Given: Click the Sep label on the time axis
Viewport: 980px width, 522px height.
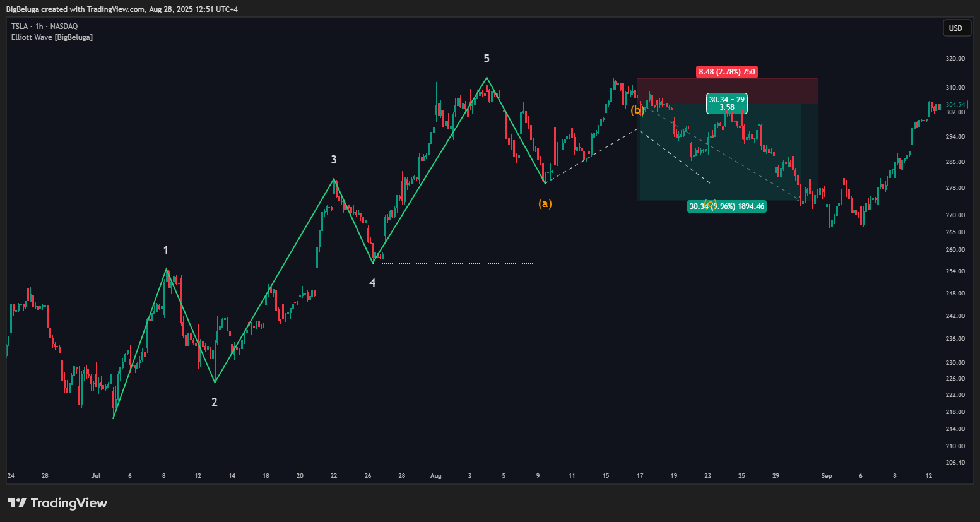Looking at the screenshot, I should tap(827, 476).
